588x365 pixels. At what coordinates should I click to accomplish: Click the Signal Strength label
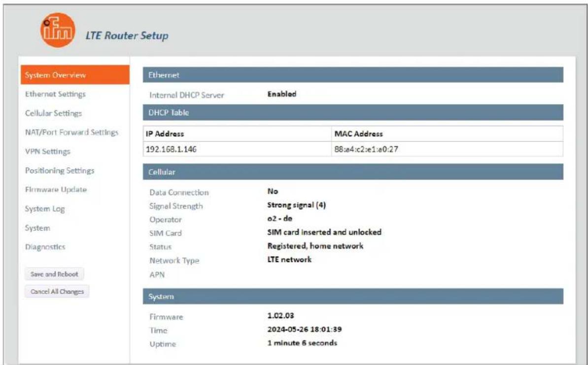coord(176,206)
